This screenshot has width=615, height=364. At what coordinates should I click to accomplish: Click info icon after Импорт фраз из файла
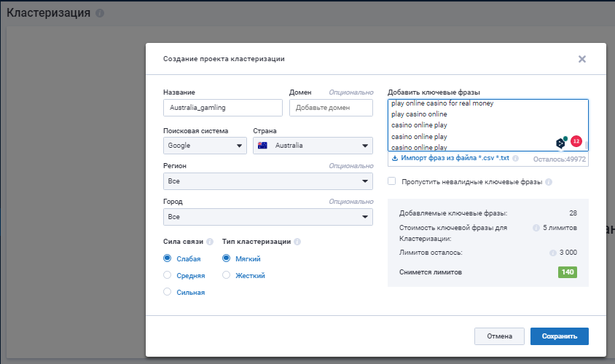pyautogui.click(x=515, y=158)
